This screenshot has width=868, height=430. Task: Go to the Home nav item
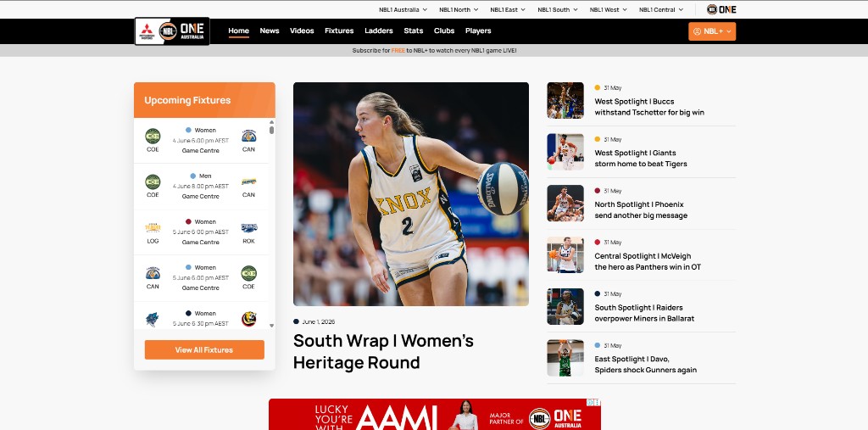[x=238, y=31]
